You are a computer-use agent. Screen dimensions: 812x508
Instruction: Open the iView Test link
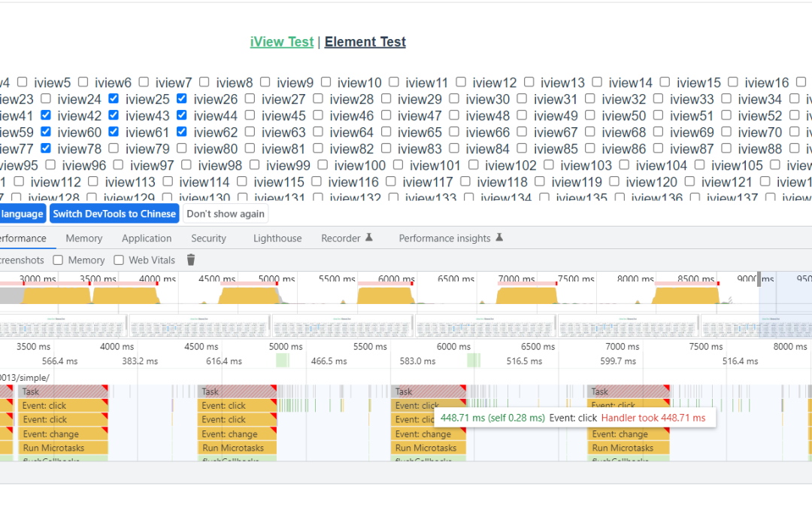[282, 42]
